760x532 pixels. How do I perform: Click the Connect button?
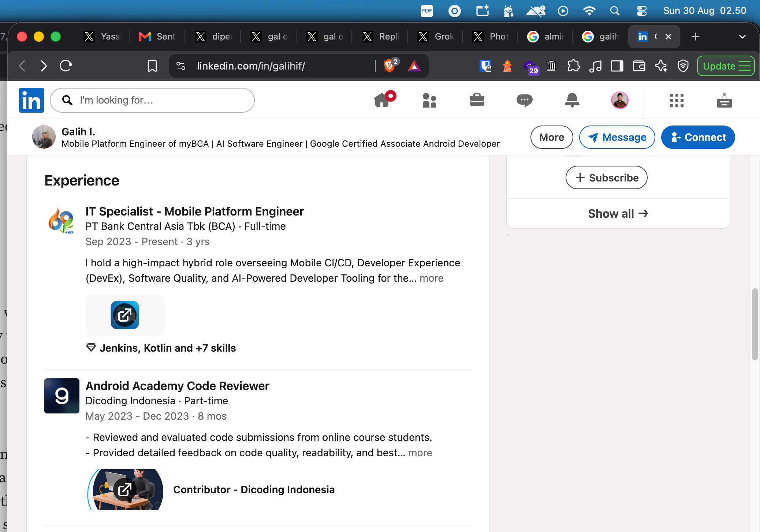point(698,137)
